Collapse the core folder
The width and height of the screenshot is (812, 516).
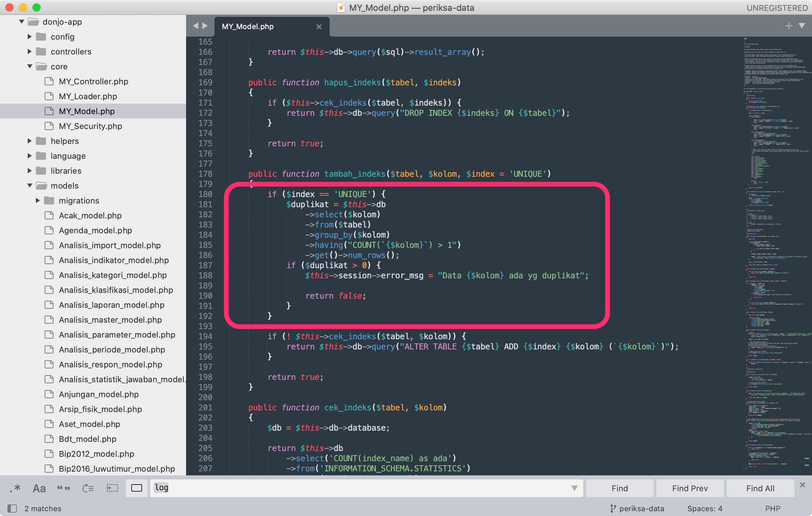[x=29, y=66]
